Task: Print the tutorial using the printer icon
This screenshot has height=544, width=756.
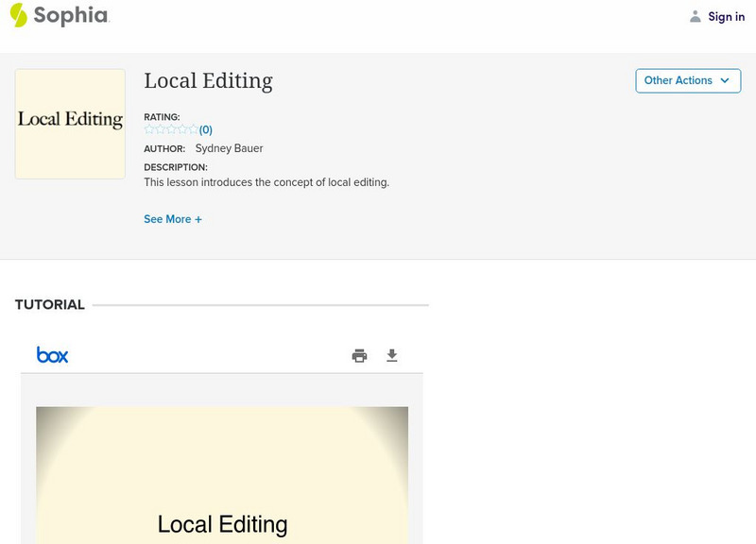Action: [359, 356]
